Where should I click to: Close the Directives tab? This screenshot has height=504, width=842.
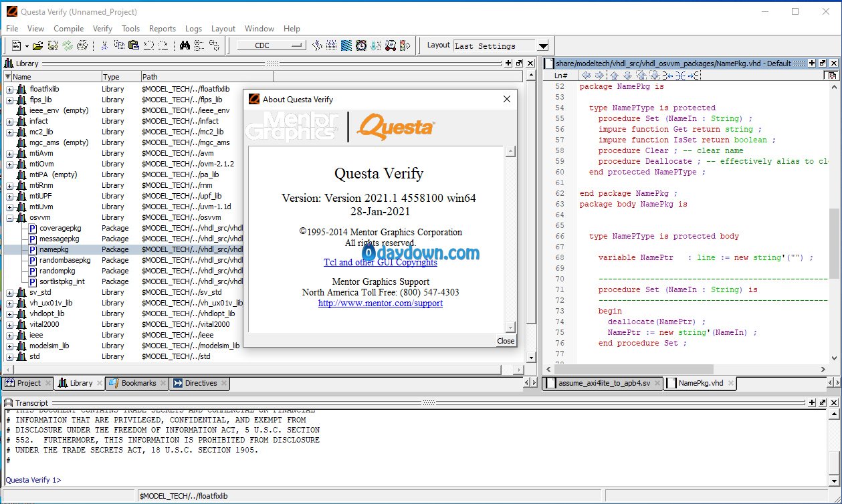pyautogui.click(x=224, y=383)
